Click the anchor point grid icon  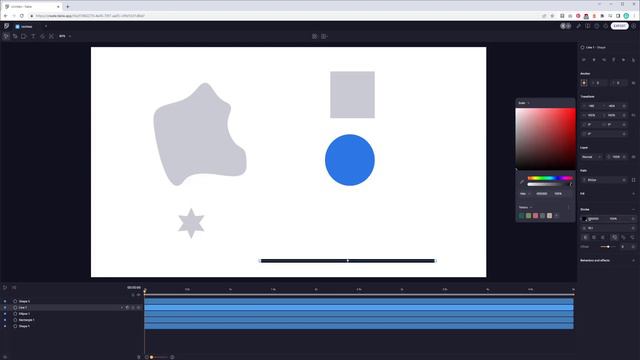coord(584,83)
